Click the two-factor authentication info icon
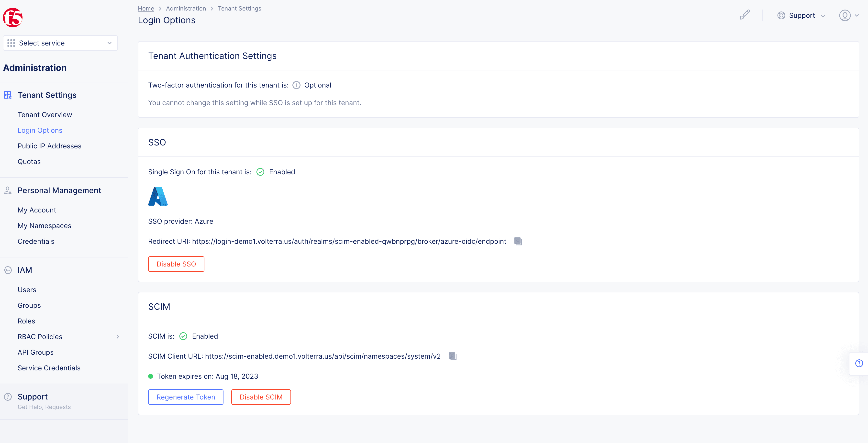Image resolution: width=868 pixels, height=443 pixels. pos(295,85)
